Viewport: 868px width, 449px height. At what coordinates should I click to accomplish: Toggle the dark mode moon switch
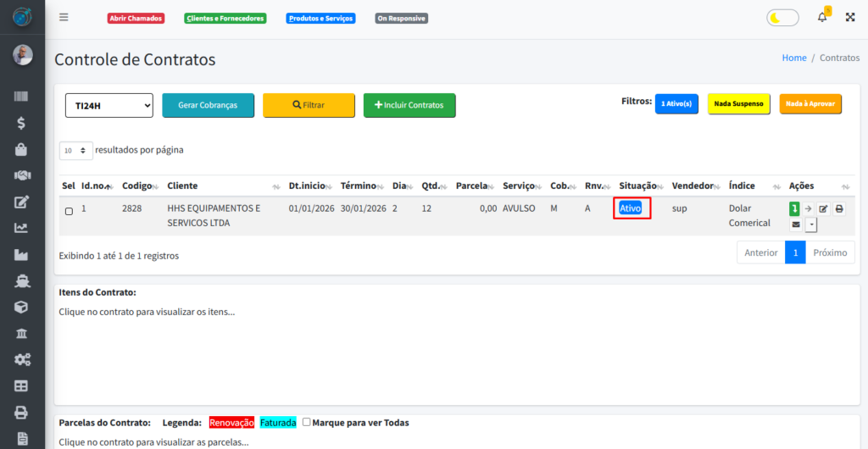[782, 18]
